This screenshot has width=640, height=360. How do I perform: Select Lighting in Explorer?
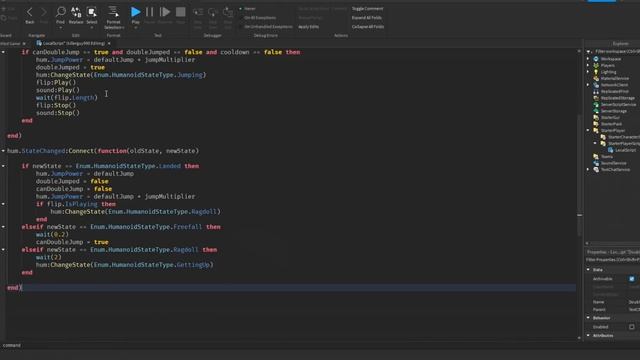click(608, 72)
